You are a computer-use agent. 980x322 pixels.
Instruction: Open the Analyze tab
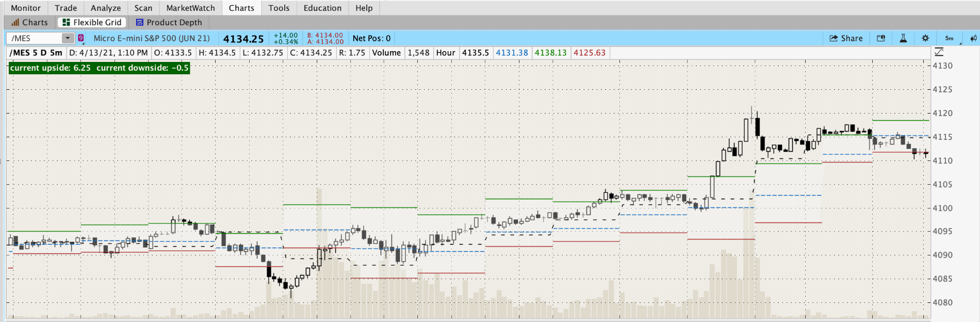pyautogui.click(x=106, y=8)
